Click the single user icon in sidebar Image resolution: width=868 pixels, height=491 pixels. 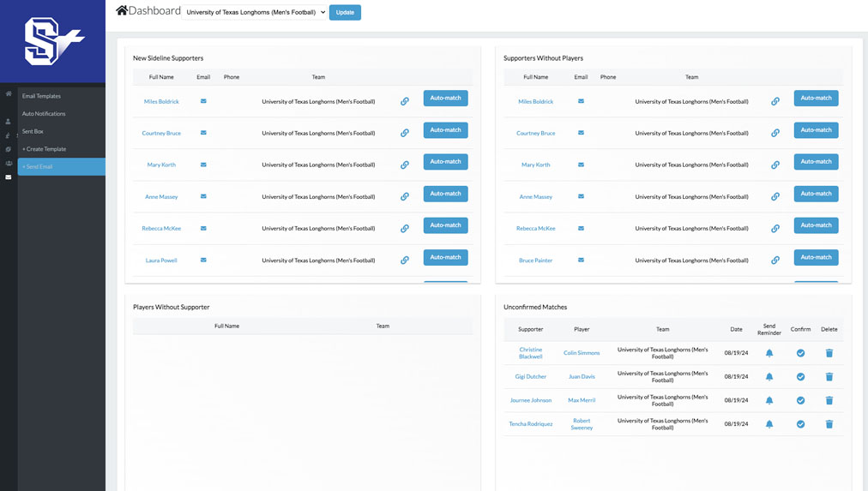click(9, 122)
